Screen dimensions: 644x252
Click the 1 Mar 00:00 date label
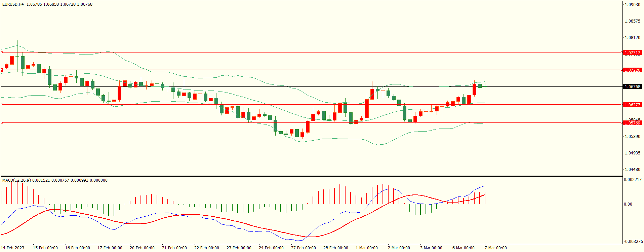pyautogui.click(x=366, y=248)
